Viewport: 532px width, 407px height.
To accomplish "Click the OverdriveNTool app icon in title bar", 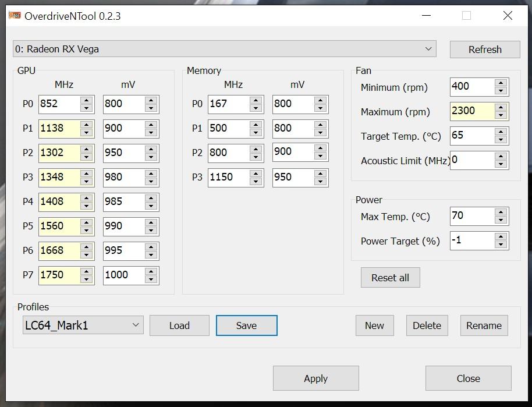I will point(15,16).
